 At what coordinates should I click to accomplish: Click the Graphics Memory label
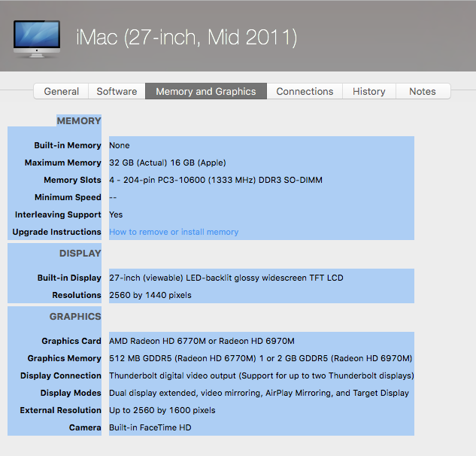(x=65, y=358)
